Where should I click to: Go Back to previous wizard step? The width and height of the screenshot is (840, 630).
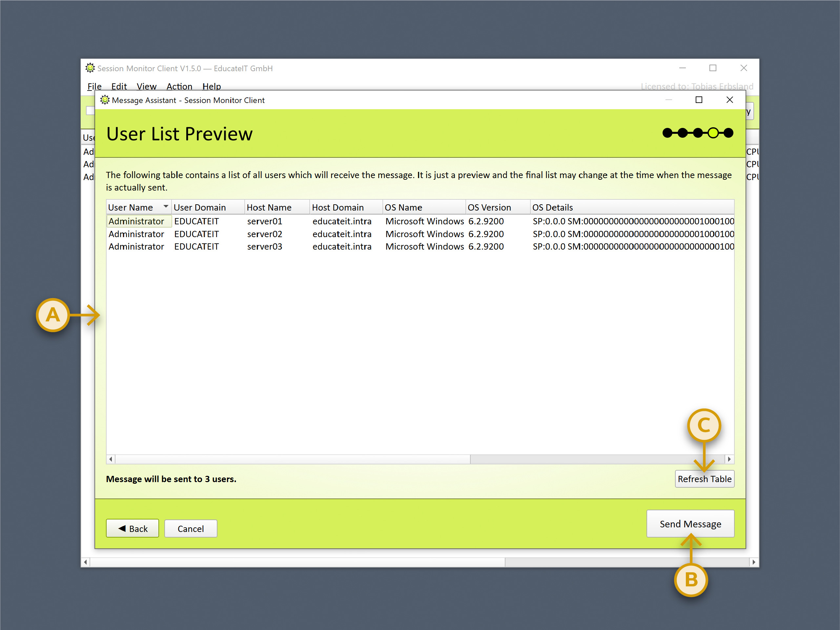pos(132,528)
